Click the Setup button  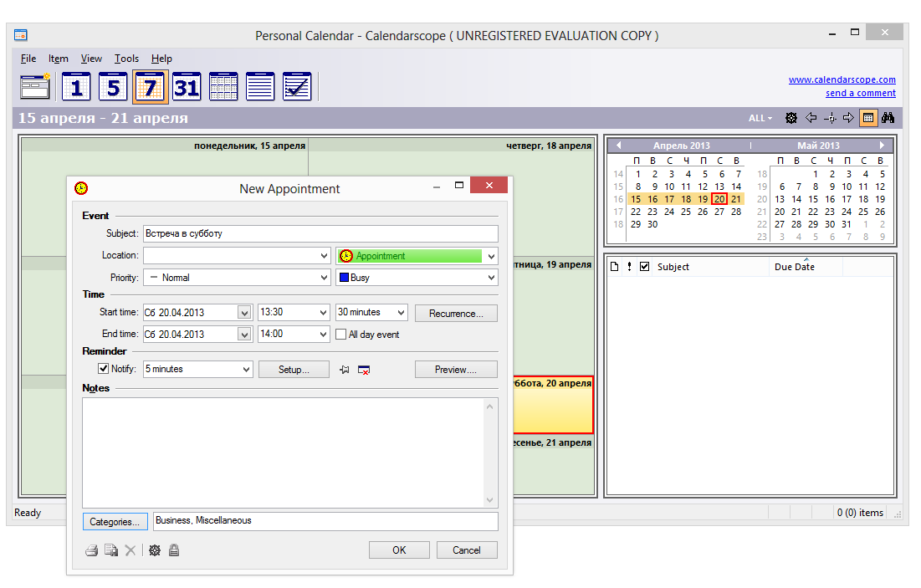pos(294,370)
